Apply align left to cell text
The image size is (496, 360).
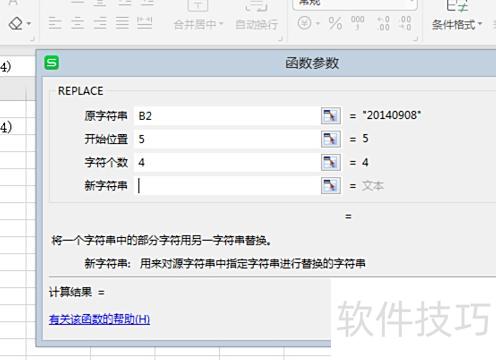click(55, 23)
